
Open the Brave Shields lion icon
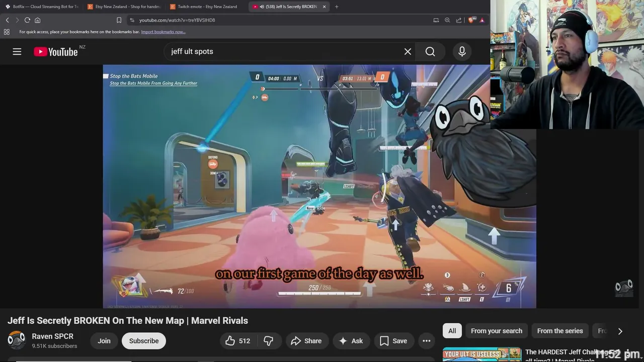pos(471,20)
